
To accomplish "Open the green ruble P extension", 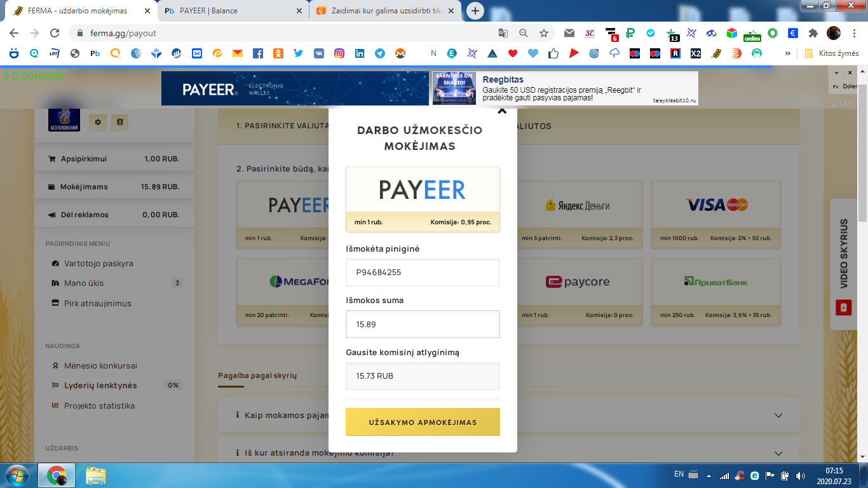I will (x=631, y=33).
